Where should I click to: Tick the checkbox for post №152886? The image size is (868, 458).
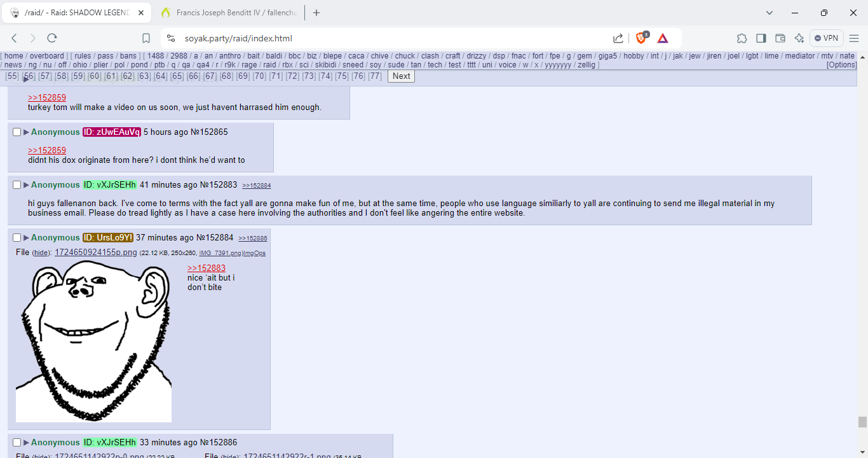click(17, 443)
